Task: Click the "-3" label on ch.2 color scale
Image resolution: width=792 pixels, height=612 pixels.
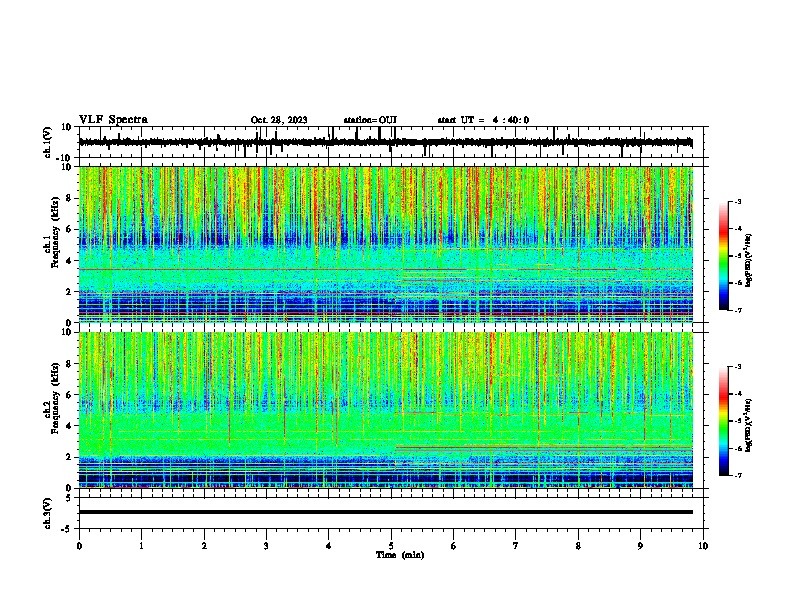Action: pos(737,367)
